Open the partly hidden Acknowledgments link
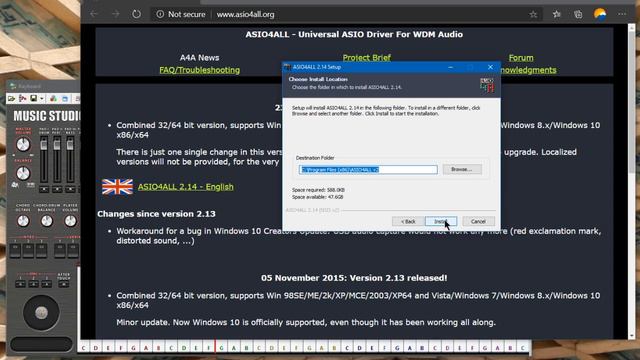 tap(529, 70)
